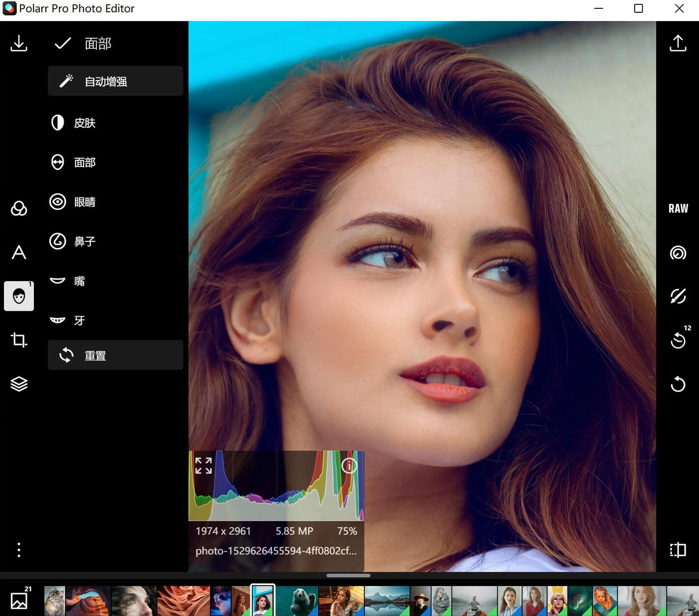Screen dimensions: 699x616
Task: Click the filmstrip drag handle bar
Action: pos(348,575)
